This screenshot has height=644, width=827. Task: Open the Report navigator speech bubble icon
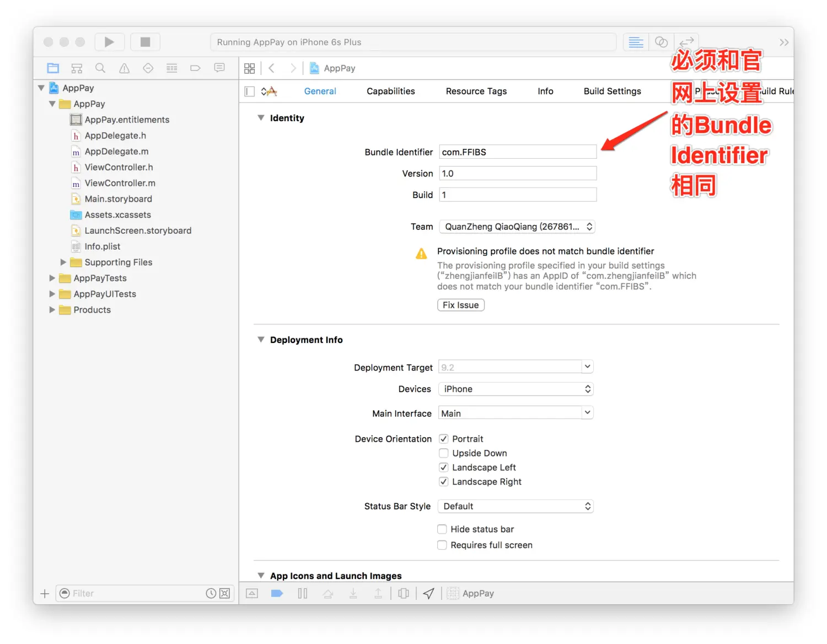click(x=219, y=68)
